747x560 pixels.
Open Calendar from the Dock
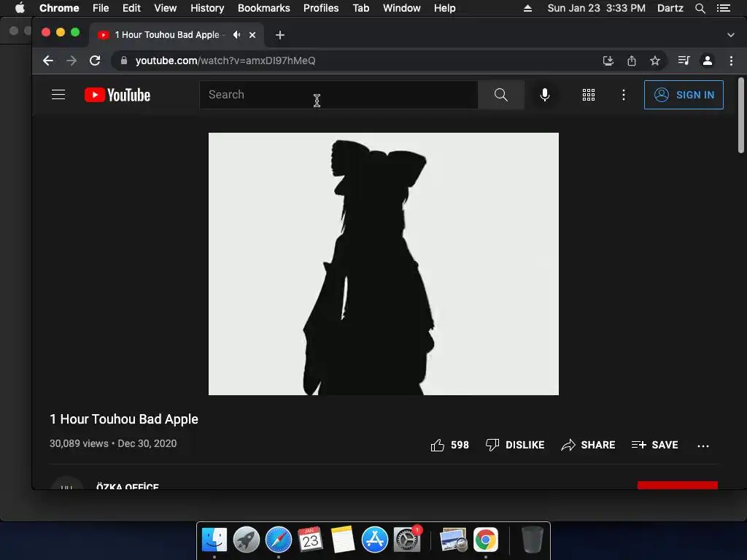[x=310, y=540]
